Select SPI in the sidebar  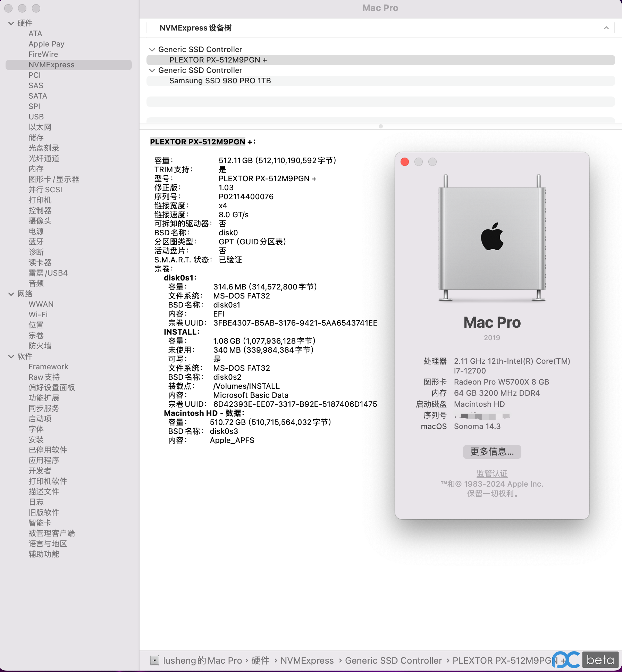34,107
